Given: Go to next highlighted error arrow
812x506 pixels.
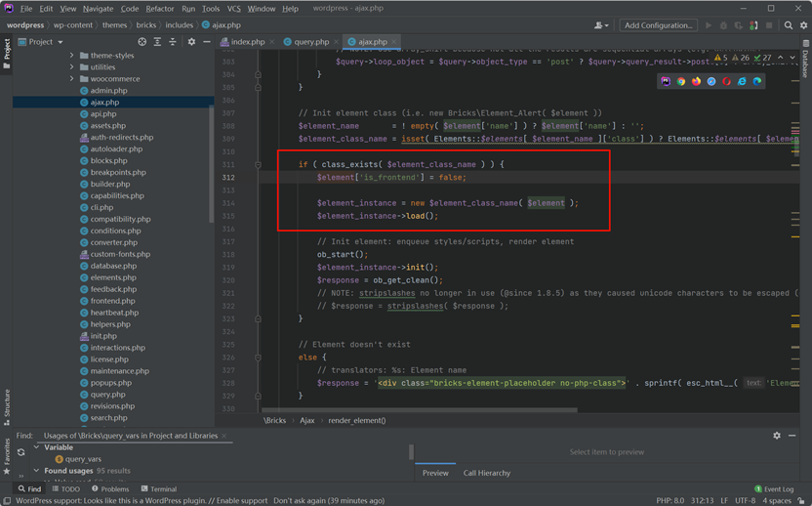Looking at the screenshot, I should click(x=792, y=58).
